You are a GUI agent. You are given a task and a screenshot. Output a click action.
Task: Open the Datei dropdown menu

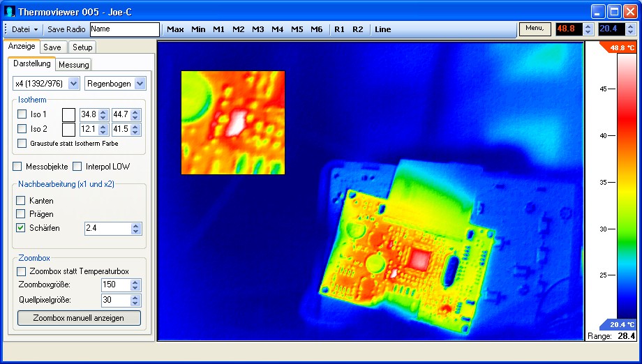pyautogui.click(x=25, y=29)
